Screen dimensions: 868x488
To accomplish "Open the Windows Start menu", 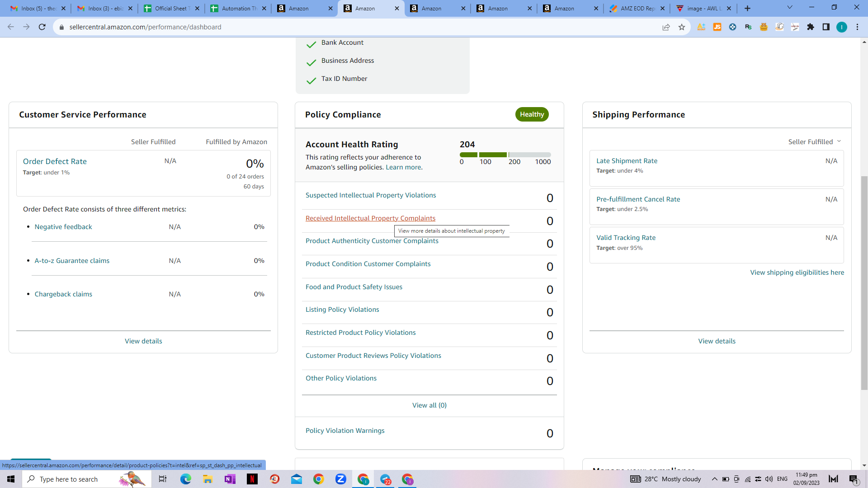I will point(11,479).
